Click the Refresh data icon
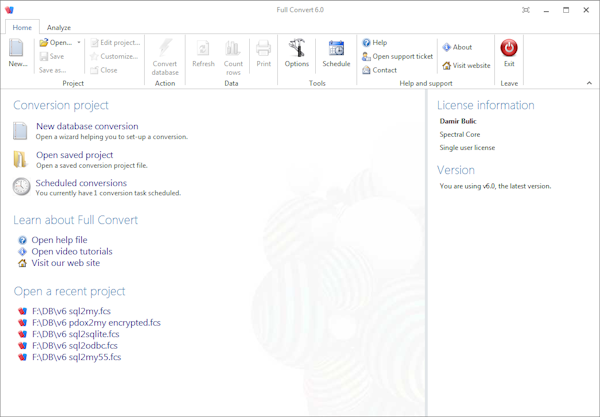 pos(203,49)
